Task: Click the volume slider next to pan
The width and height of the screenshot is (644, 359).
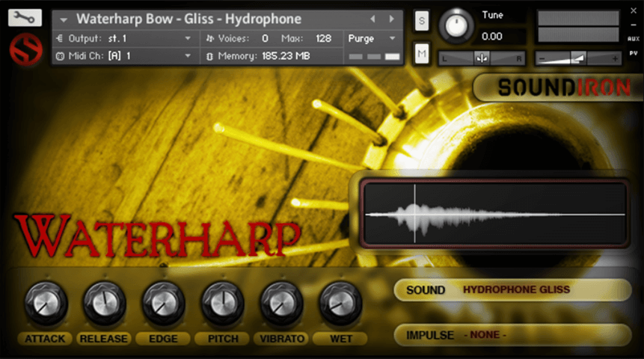Action: (x=578, y=58)
